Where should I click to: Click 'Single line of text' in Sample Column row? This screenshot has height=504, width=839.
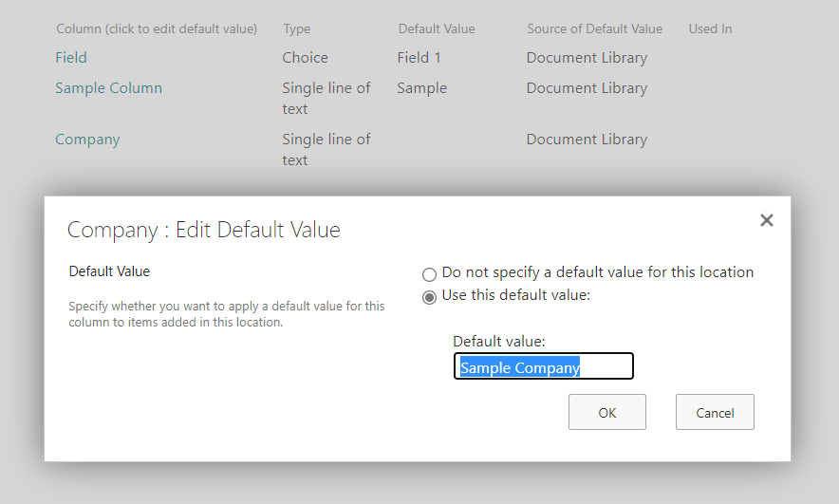(326, 99)
